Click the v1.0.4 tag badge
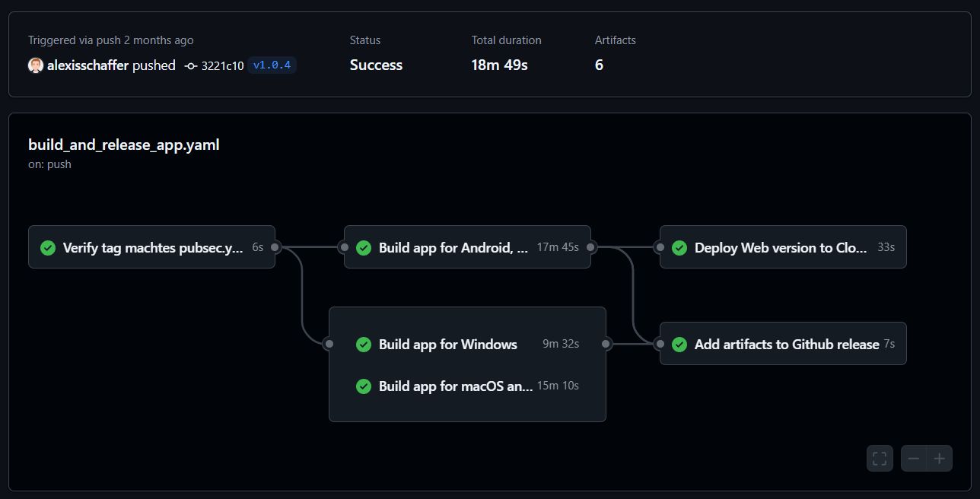Image resolution: width=980 pixels, height=499 pixels. pyautogui.click(x=272, y=65)
